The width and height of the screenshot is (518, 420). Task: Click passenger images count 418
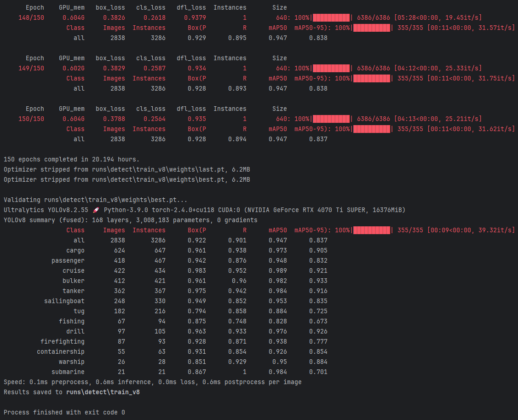(x=120, y=261)
